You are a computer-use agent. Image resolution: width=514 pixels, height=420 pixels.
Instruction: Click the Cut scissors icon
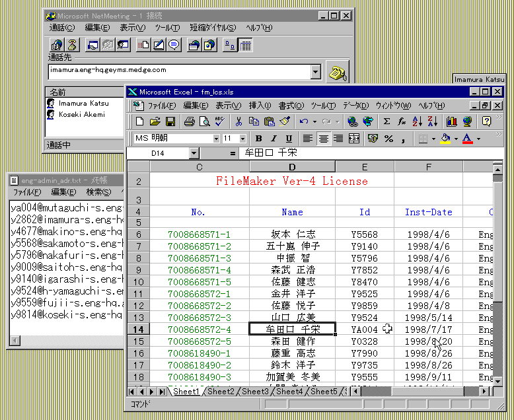(239, 122)
